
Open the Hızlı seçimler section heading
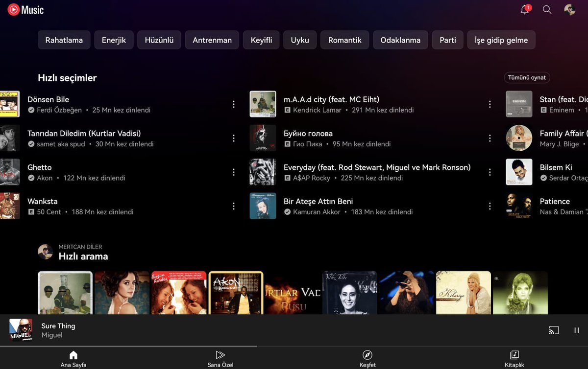point(67,78)
